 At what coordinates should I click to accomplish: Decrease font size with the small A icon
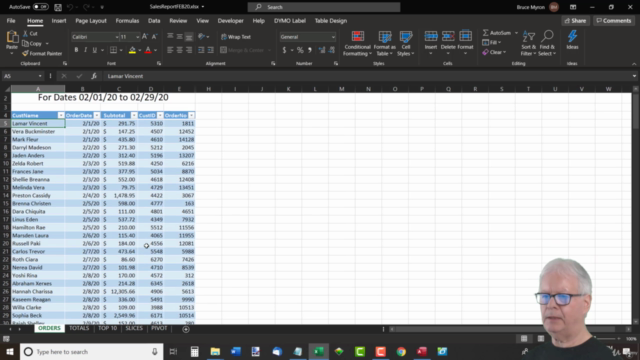coord(154,37)
